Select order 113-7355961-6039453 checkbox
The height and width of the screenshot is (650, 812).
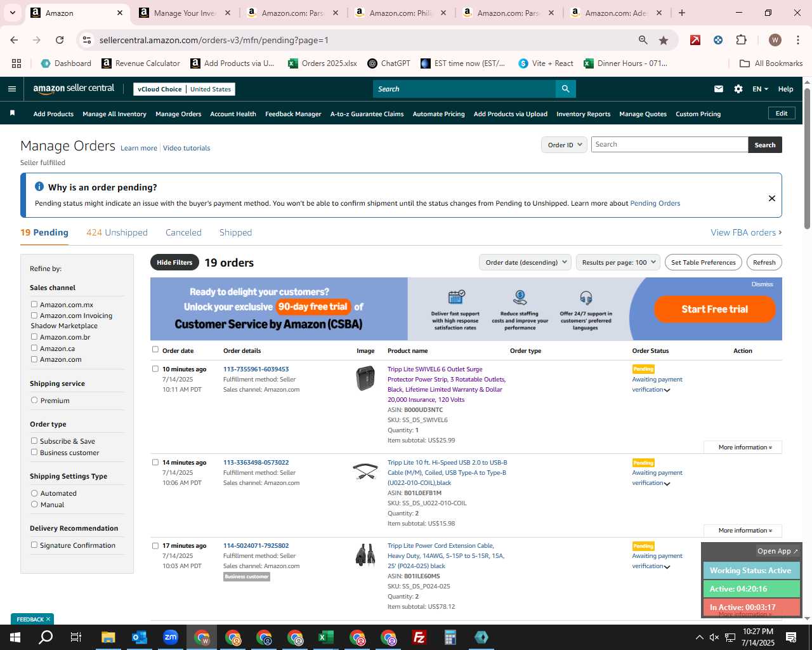coord(155,368)
